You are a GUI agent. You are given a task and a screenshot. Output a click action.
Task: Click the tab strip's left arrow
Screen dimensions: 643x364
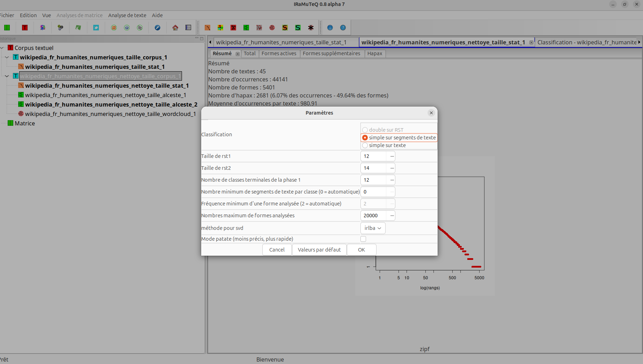[x=210, y=42]
